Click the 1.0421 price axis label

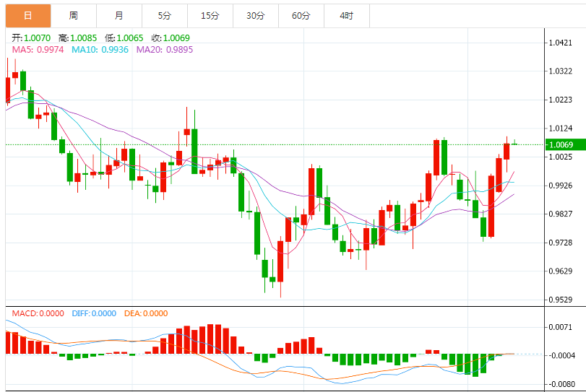[560, 43]
